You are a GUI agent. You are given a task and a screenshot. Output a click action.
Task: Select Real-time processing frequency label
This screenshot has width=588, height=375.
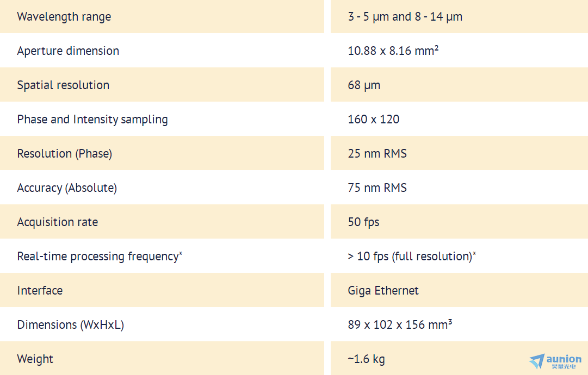tap(100, 256)
